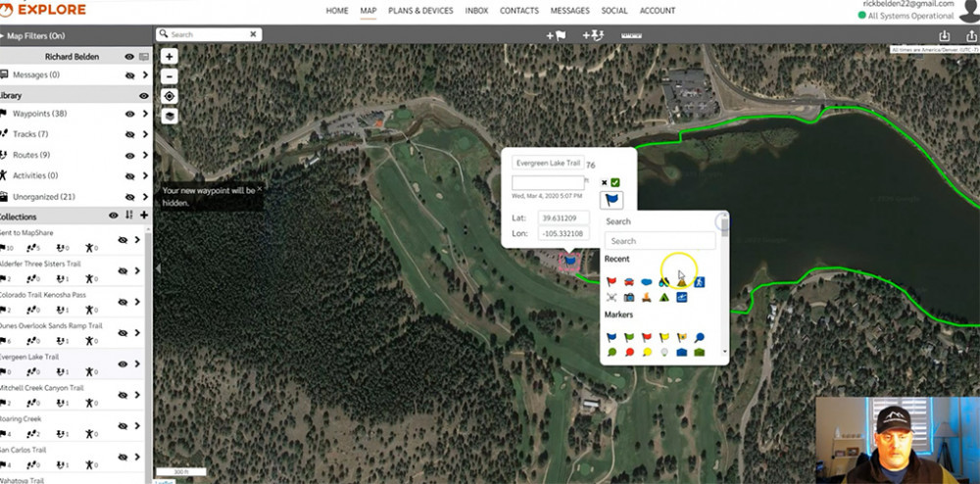
Task: Open the INBOX tab
Action: pyautogui.click(x=477, y=11)
